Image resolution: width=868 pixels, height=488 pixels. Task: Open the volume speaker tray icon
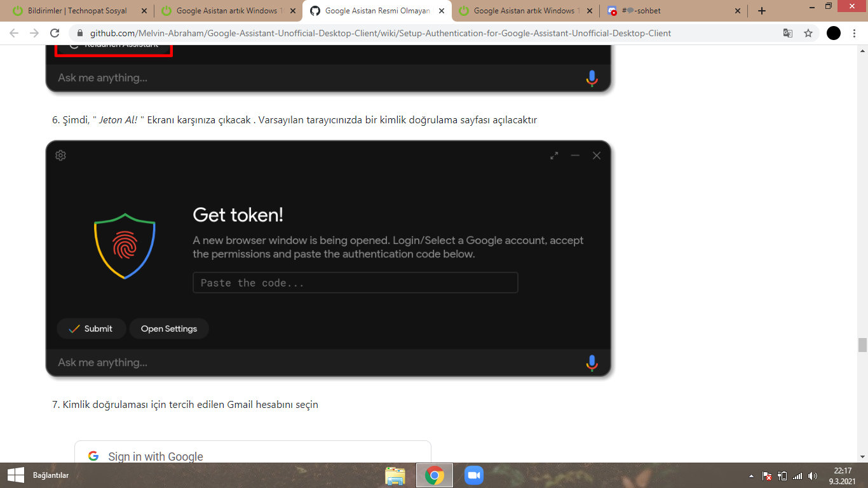click(x=813, y=475)
